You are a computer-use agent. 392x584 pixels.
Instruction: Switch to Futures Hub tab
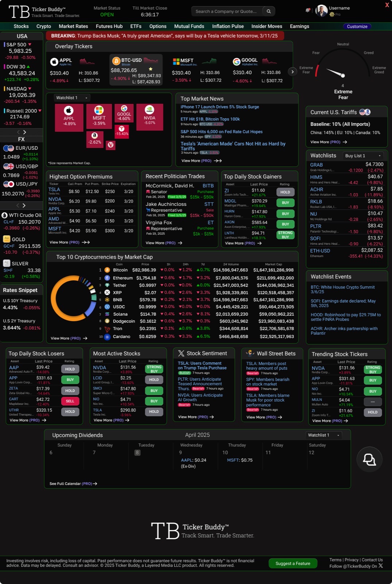coord(109,26)
